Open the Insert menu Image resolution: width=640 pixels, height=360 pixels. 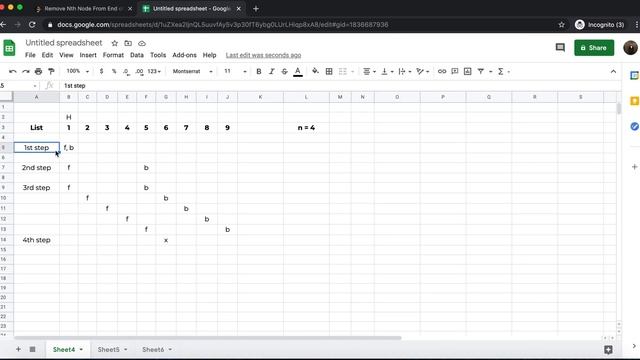(88, 55)
